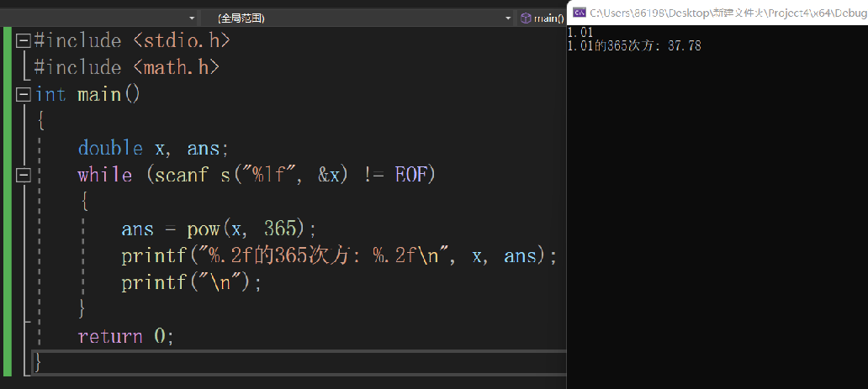This screenshot has height=389, width=868.
Task: Collapse the while loop fold marker
Action: (24, 176)
